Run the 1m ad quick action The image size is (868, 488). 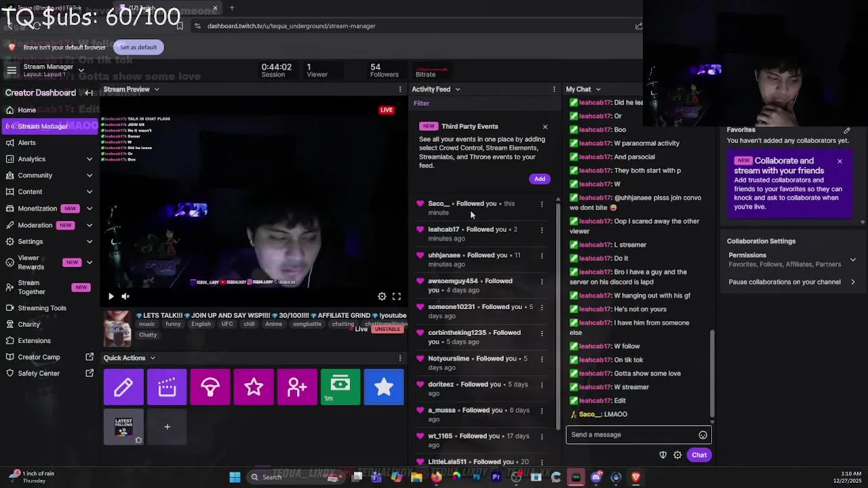coord(340,387)
